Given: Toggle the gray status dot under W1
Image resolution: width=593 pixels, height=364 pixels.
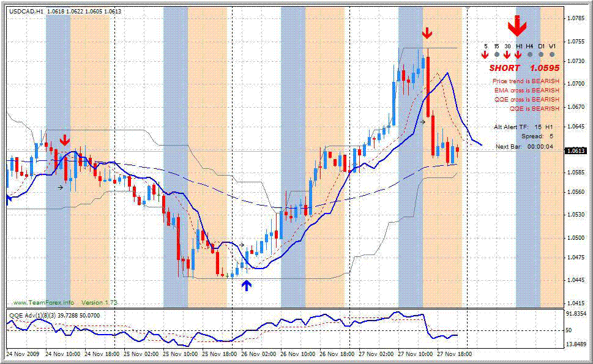Looking at the screenshot, I should click(552, 54).
